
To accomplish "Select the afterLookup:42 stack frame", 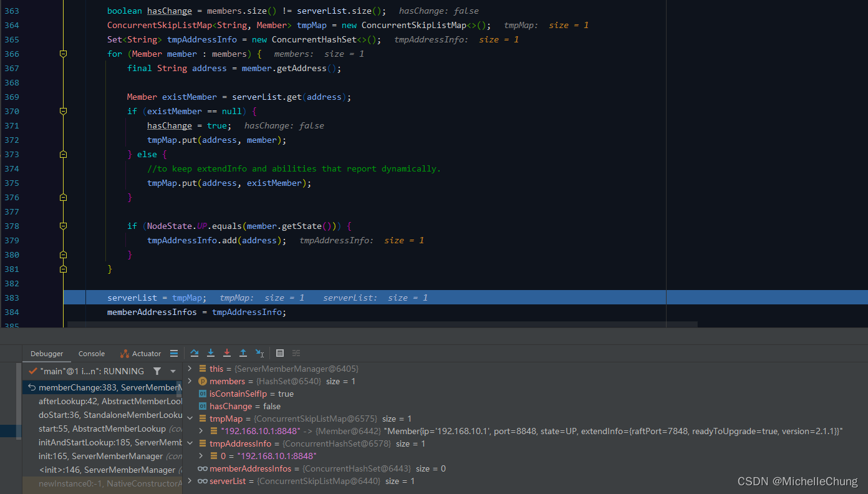I will pos(103,401).
